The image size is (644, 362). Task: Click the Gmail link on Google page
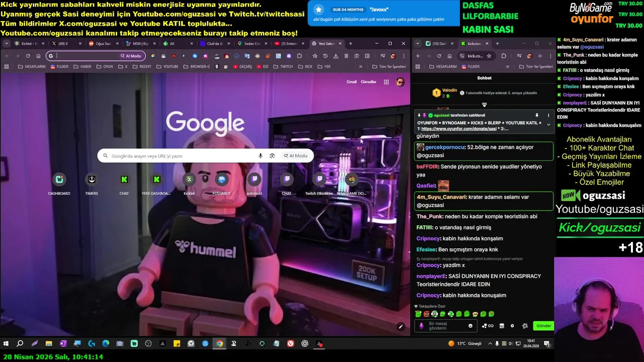click(351, 82)
